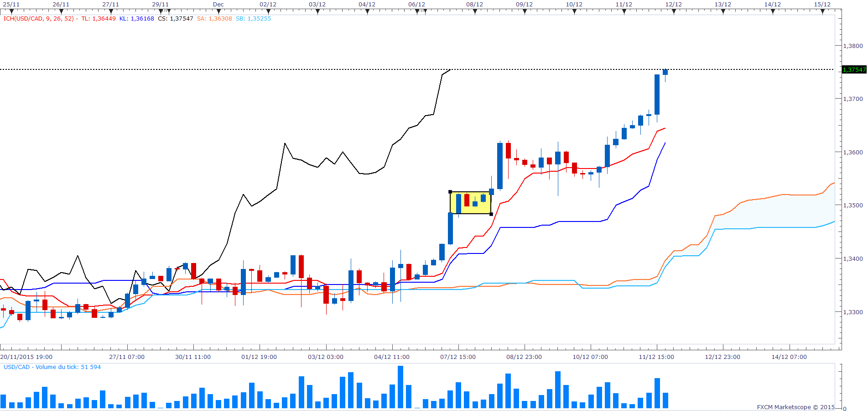Click the 29/11 date marker

point(160,5)
